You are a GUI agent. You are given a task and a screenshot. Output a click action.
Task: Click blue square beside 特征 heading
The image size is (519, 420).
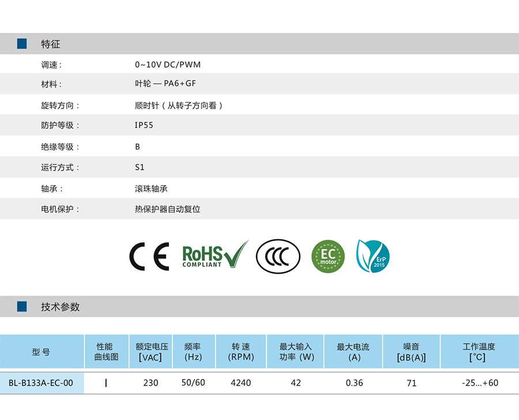[x=22, y=44]
